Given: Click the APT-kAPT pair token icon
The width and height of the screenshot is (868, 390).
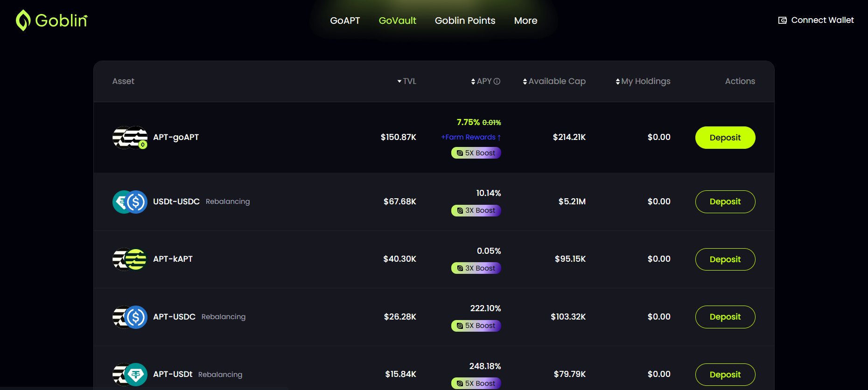Looking at the screenshot, I should pos(130,259).
